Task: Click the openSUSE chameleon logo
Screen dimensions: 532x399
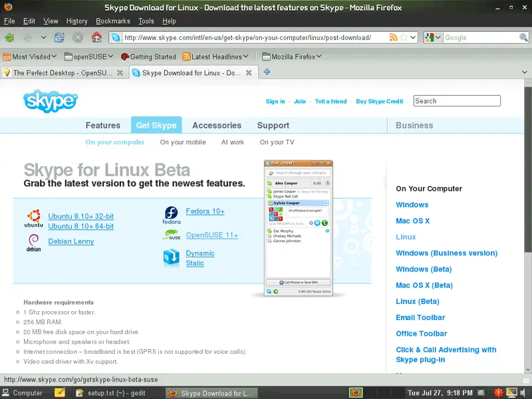Action: coord(172,235)
